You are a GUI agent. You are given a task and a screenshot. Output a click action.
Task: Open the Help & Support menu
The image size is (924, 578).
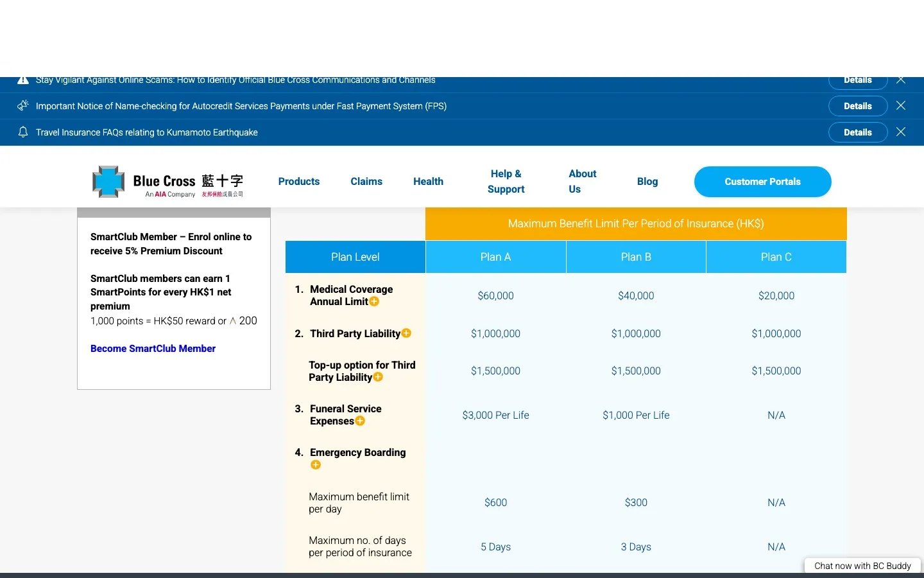pos(506,182)
